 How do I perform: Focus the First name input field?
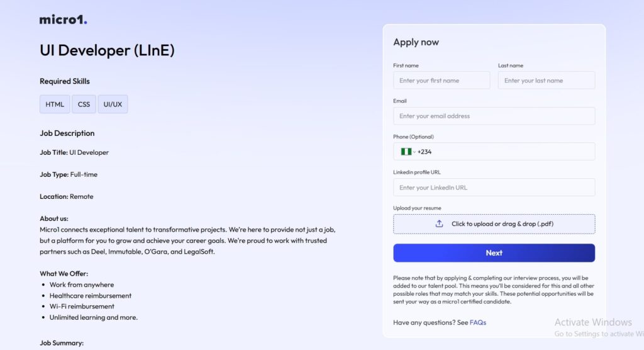441,80
